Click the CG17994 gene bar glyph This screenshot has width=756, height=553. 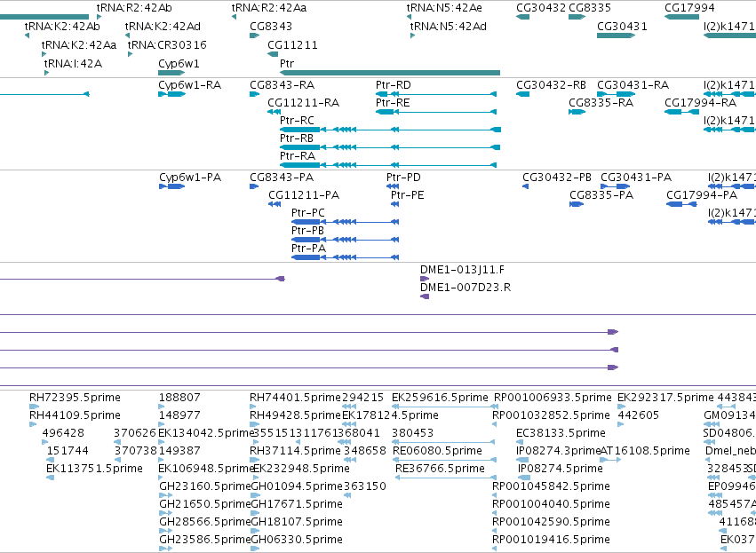pos(681,17)
